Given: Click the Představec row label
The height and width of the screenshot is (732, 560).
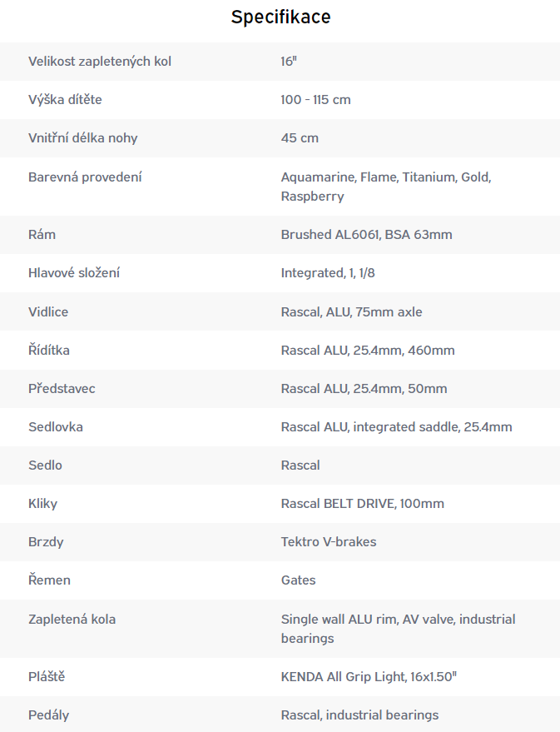Looking at the screenshot, I should click(62, 388).
